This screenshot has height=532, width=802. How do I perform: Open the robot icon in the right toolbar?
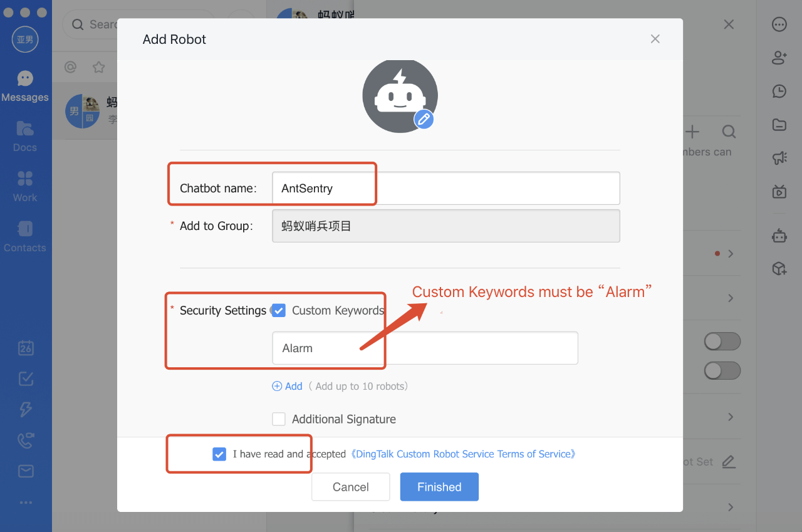[779, 236]
